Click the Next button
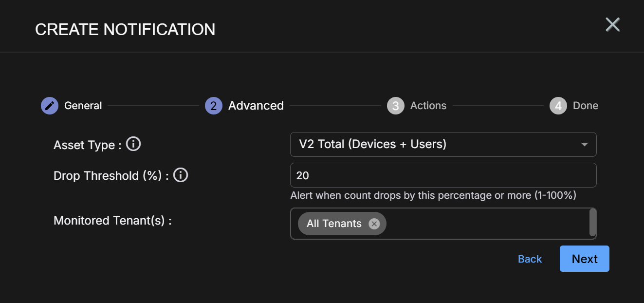The width and height of the screenshot is (644, 303). [585, 259]
